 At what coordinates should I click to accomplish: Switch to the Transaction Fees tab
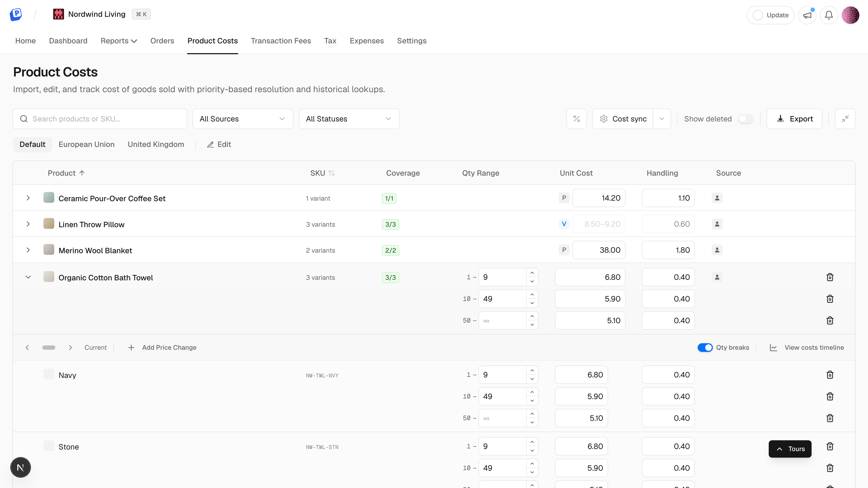click(x=281, y=41)
